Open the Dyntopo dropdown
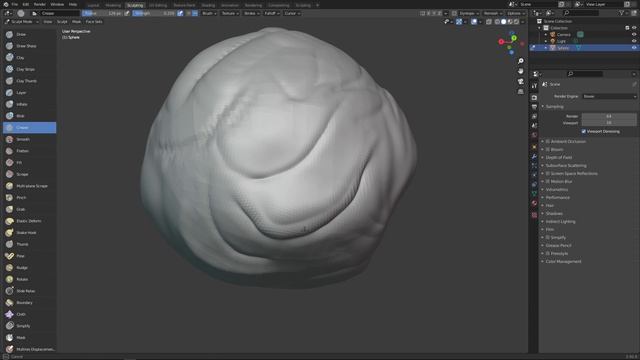The image size is (640, 360). (469, 13)
